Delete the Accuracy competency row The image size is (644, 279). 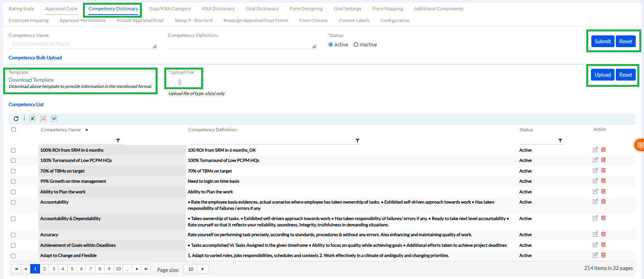(604, 234)
